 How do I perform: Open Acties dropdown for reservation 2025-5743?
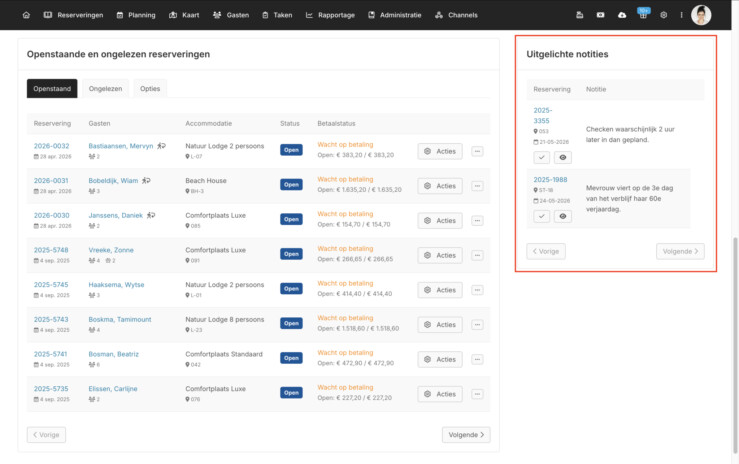click(440, 325)
